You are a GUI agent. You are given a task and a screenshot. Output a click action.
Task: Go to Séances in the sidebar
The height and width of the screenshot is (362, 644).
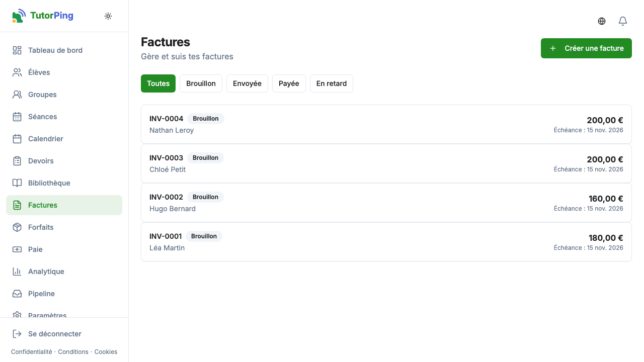coord(64,117)
